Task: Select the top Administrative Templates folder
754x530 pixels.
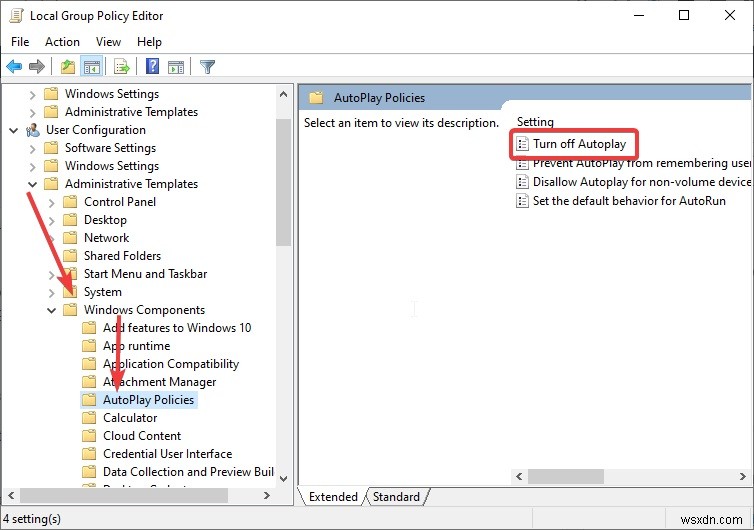Action: pyautogui.click(x=131, y=112)
